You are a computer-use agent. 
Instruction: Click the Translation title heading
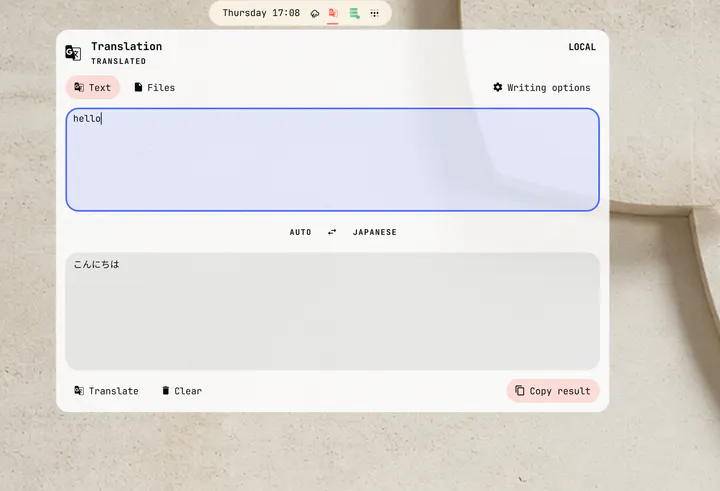[126, 46]
